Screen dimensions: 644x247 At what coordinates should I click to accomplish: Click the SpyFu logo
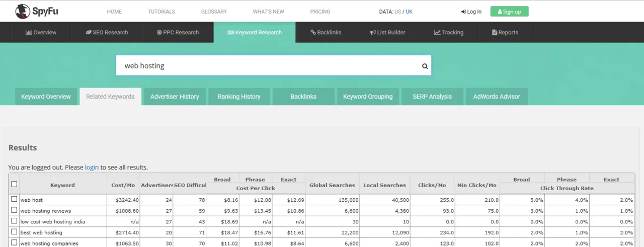37,11
